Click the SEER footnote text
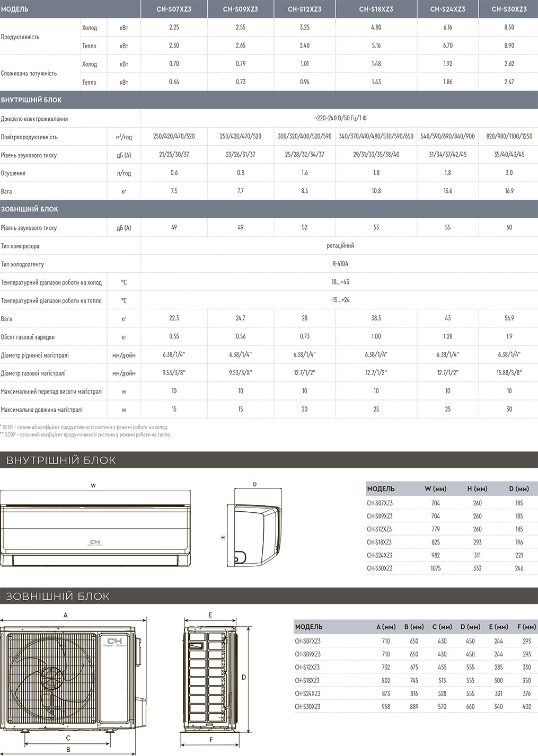 (85, 427)
